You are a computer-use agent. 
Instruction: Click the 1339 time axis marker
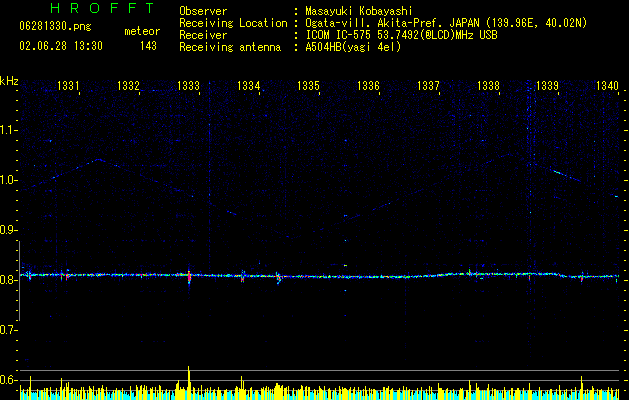(x=548, y=86)
